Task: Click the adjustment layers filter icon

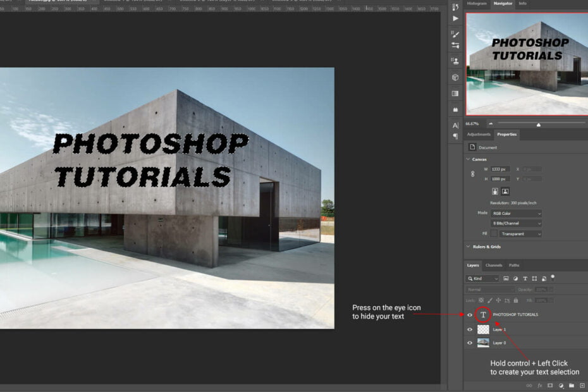Action: 517,279
